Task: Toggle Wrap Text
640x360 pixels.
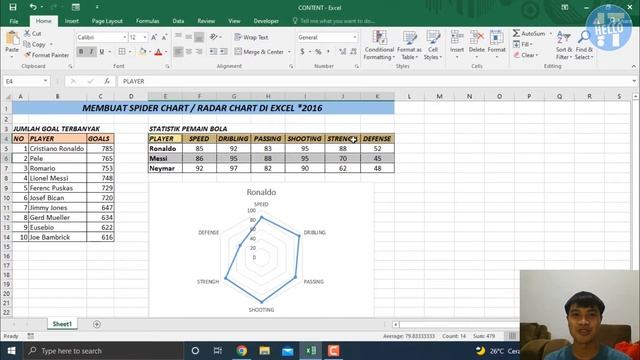Action: click(251, 37)
